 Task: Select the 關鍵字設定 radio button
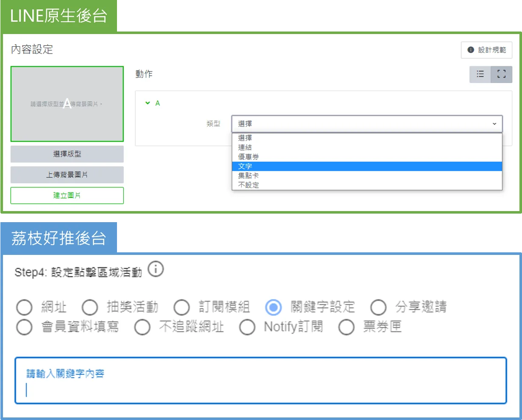[273, 307]
